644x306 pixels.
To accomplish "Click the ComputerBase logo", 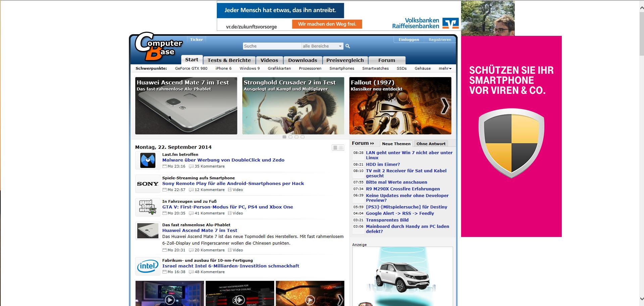I will 158,47.
